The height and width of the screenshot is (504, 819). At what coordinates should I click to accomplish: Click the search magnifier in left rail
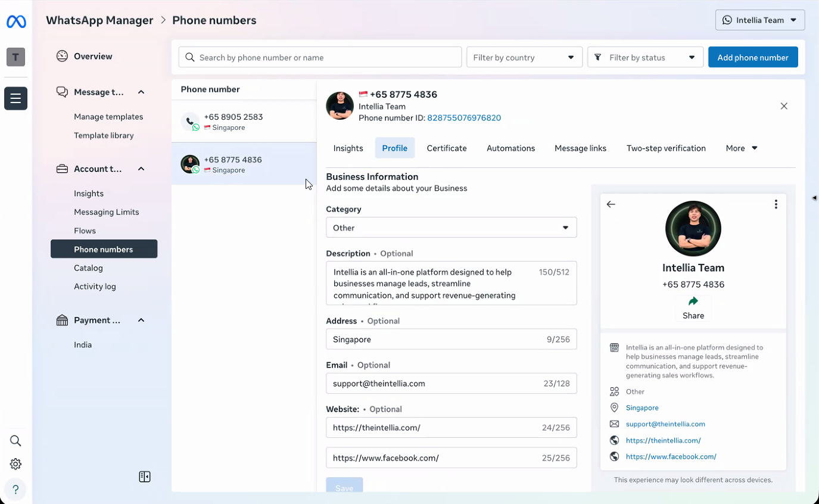point(15,441)
